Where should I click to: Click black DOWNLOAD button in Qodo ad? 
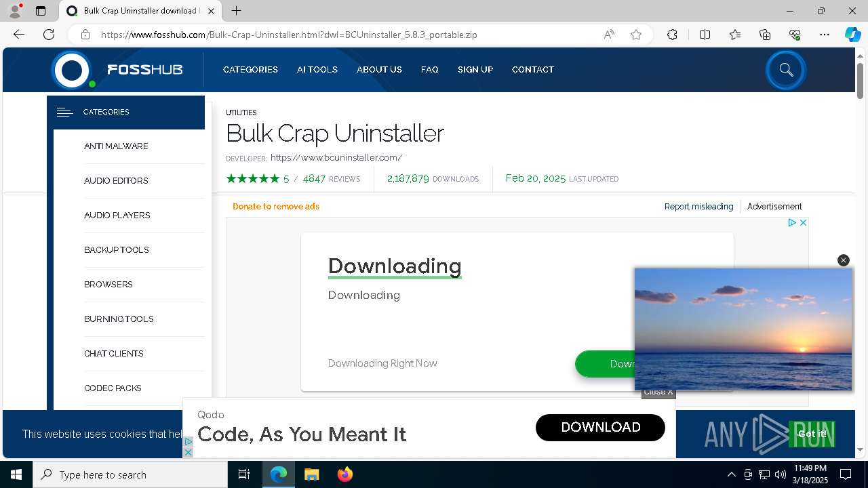pyautogui.click(x=600, y=427)
